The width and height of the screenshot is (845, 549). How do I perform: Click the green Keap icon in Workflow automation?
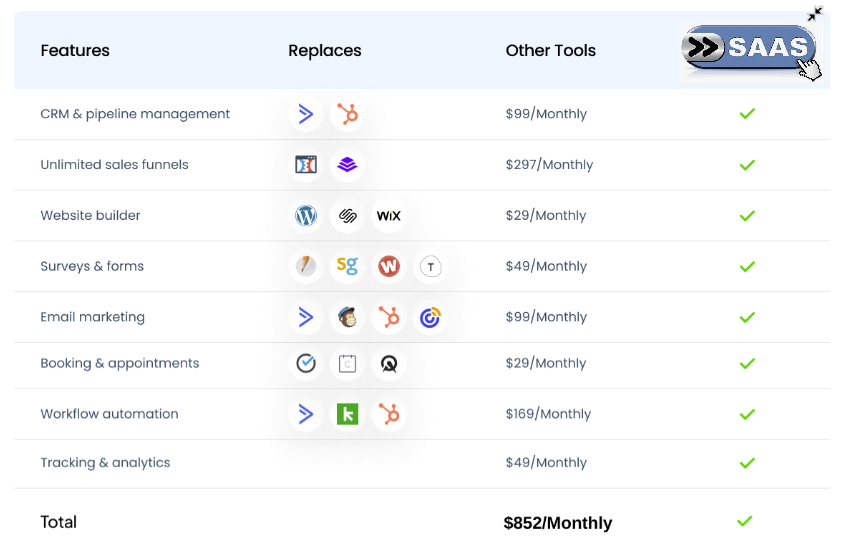347,414
